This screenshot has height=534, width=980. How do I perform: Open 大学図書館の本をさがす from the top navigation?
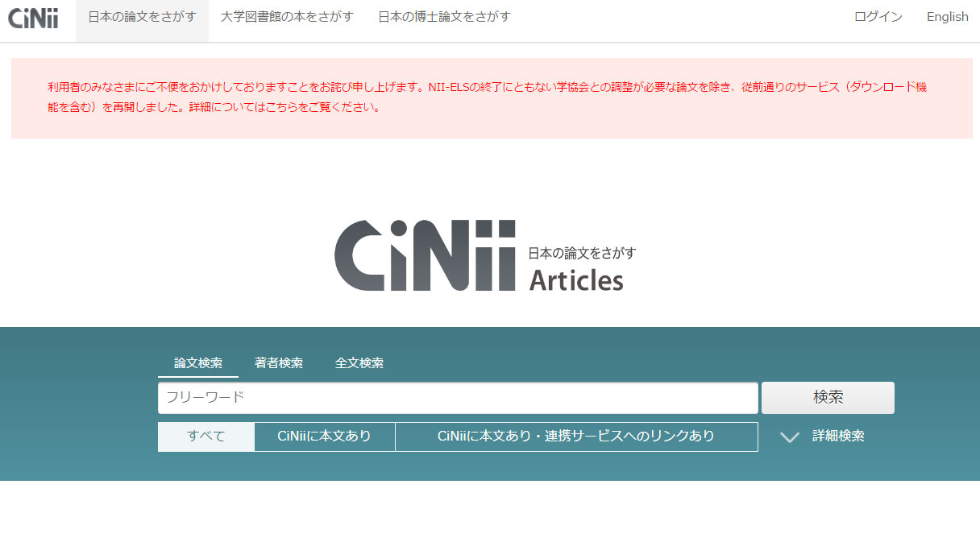[287, 16]
